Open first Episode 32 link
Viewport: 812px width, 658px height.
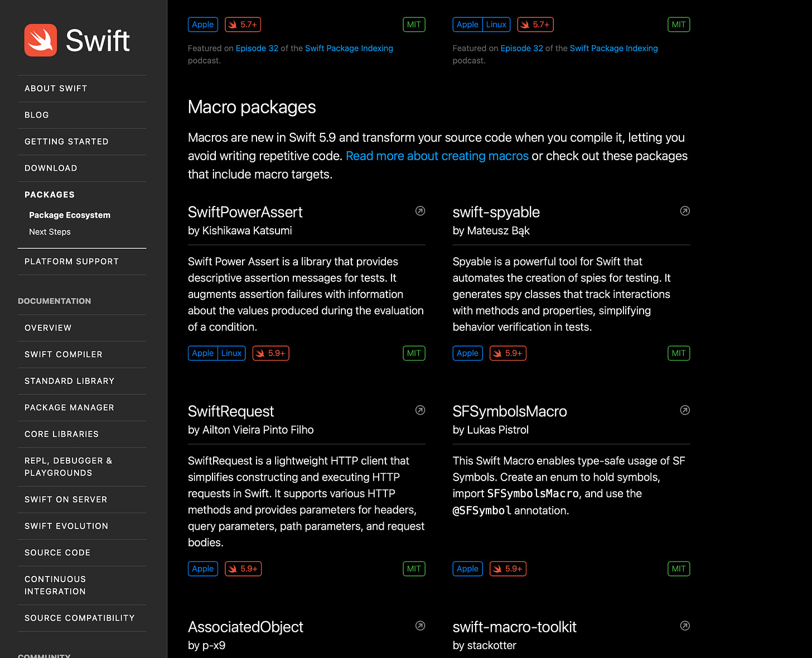coord(257,49)
